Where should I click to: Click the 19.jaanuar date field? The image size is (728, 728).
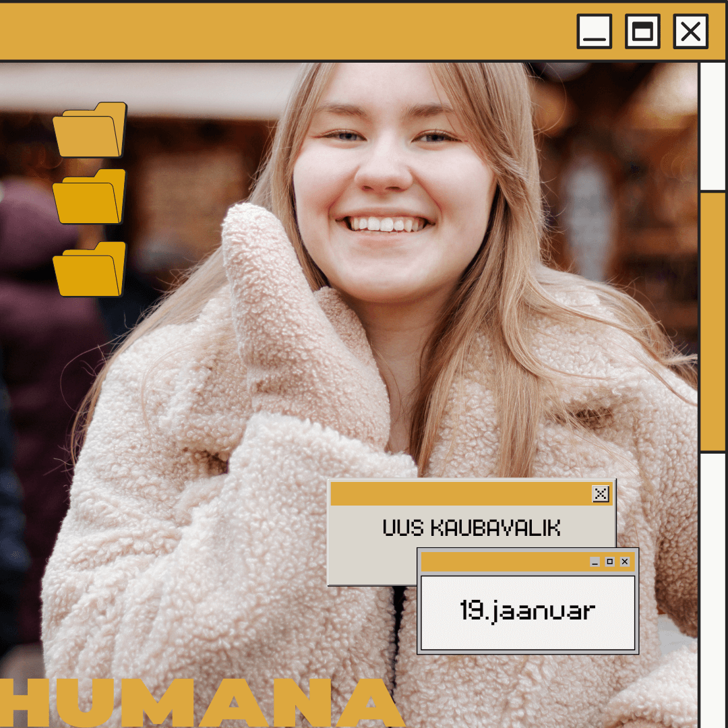pyautogui.click(x=528, y=612)
